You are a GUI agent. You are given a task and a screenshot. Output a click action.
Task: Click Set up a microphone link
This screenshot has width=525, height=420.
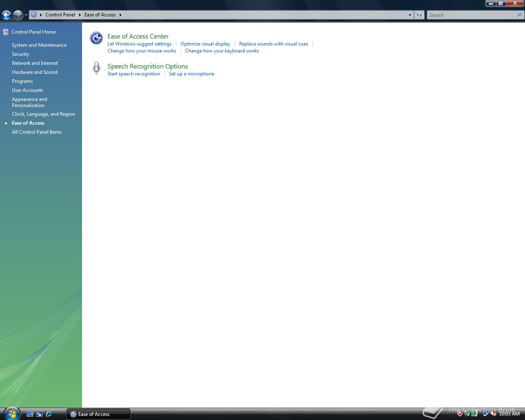[192, 74]
